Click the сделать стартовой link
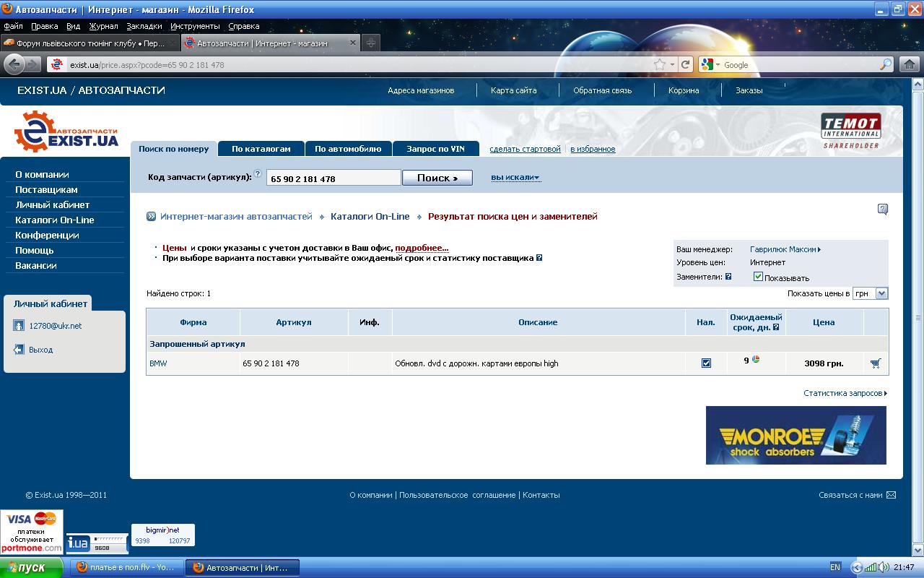Viewport: 924px width, 578px height. coord(525,149)
